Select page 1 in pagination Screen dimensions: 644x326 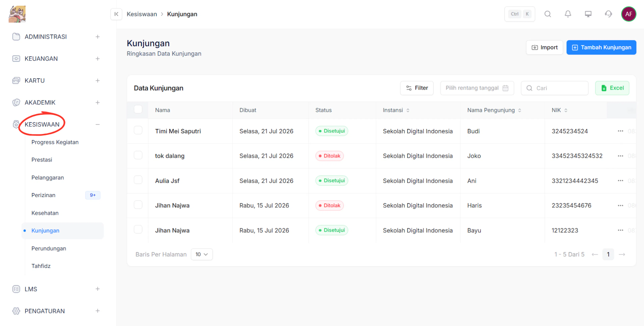608,255
